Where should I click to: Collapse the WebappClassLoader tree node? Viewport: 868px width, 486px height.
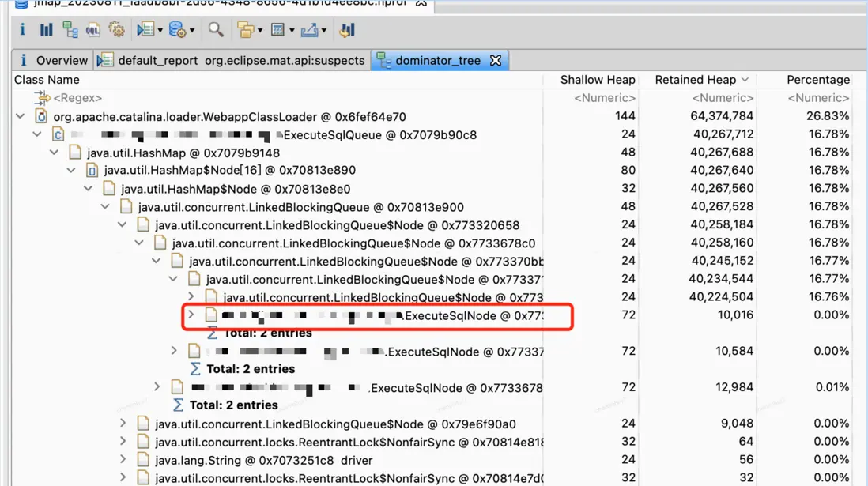(x=21, y=116)
